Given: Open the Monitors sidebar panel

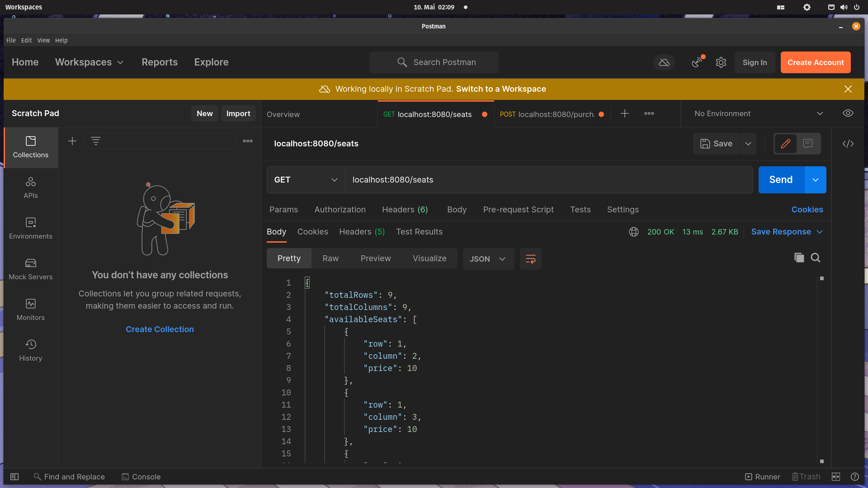Looking at the screenshot, I should (30, 310).
